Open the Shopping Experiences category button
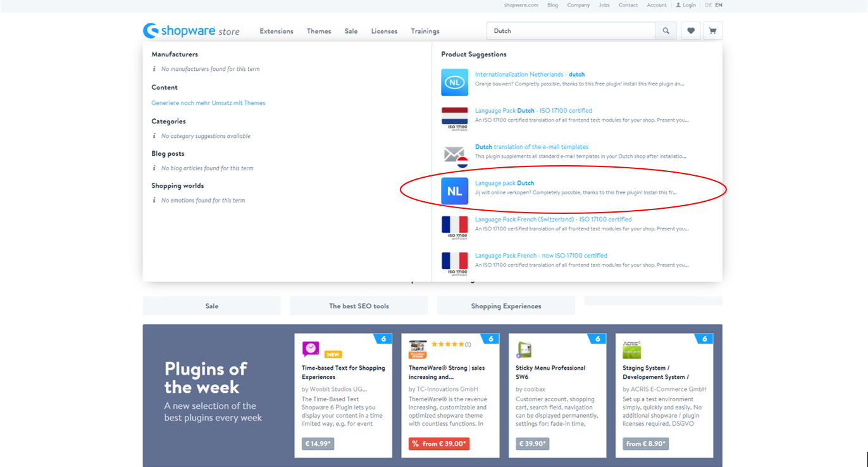This screenshot has width=868, height=467. click(505, 306)
